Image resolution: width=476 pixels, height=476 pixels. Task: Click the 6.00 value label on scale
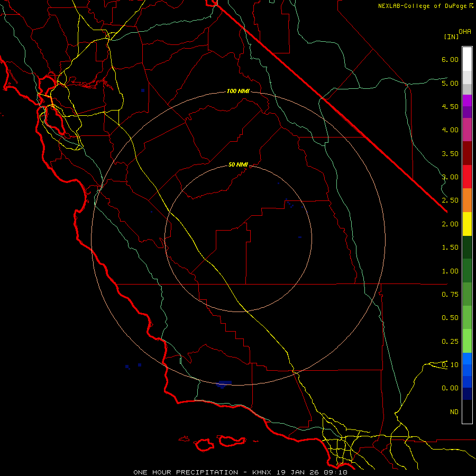450,59
